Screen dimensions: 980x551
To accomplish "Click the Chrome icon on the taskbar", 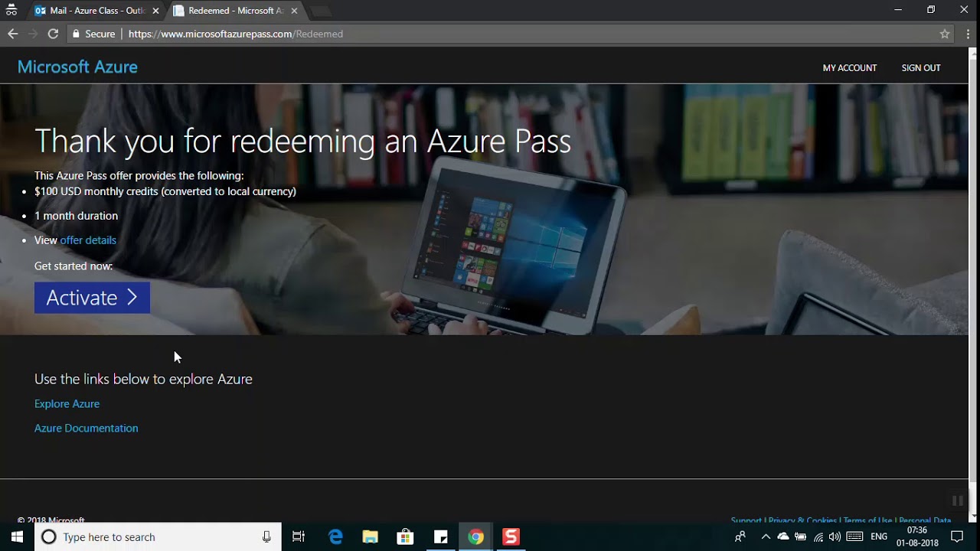I will coord(476,537).
